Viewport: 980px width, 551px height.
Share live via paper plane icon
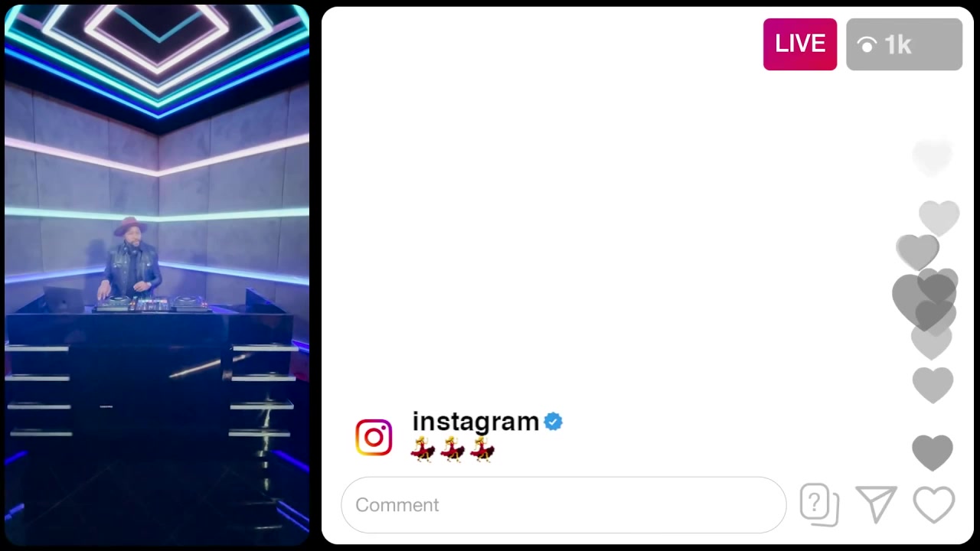[876, 504]
